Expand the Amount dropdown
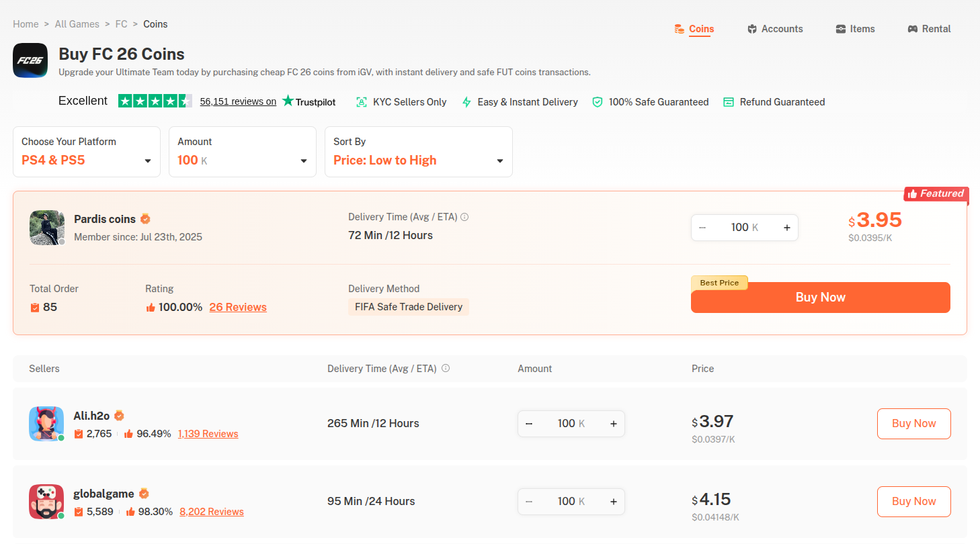980x544 pixels. pyautogui.click(x=242, y=152)
